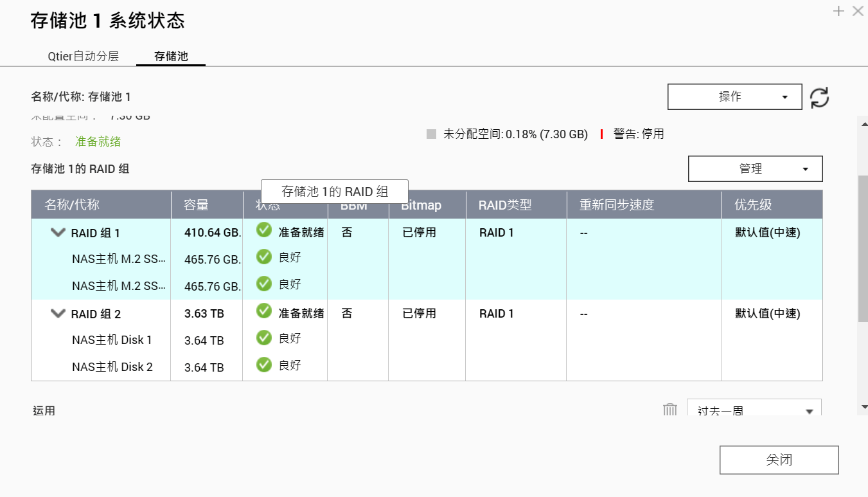868x497 pixels.
Task: Click the RAID类型 column header
Action: pyautogui.click(x=505, y=205)
